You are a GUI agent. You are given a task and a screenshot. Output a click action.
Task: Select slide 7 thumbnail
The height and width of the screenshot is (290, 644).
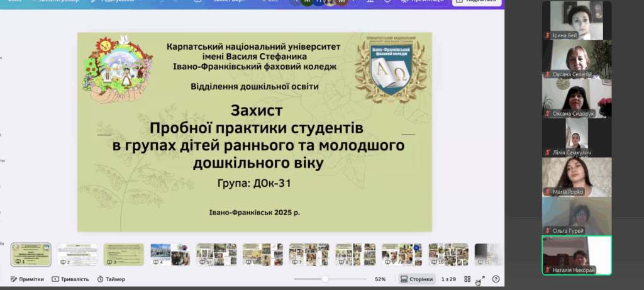309,255
